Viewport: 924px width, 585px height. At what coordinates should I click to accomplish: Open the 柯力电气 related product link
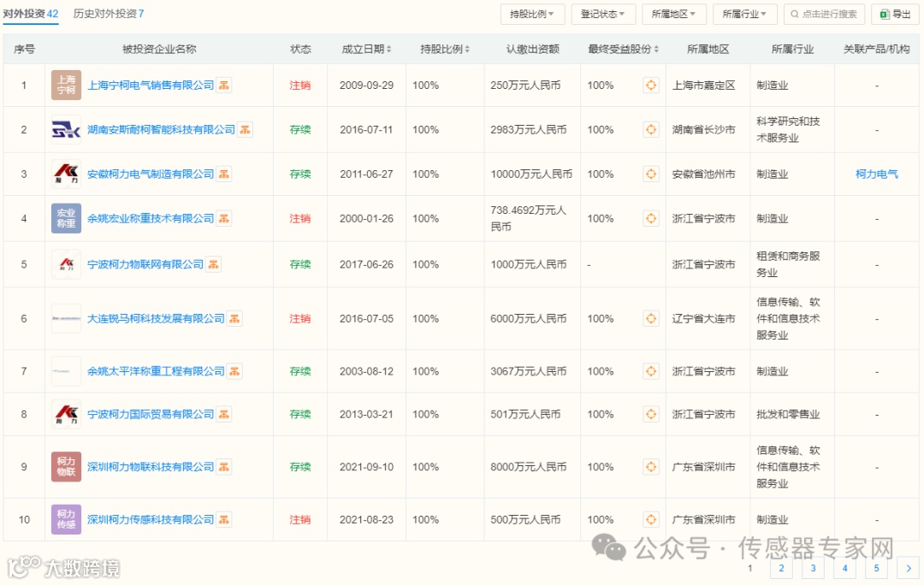click(x=876, y=174)
